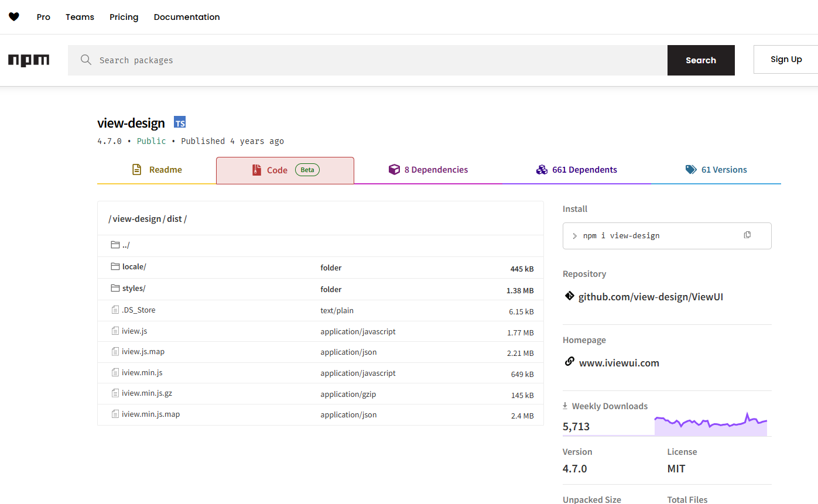Click the .DS_Store file icon

[115, 310]
